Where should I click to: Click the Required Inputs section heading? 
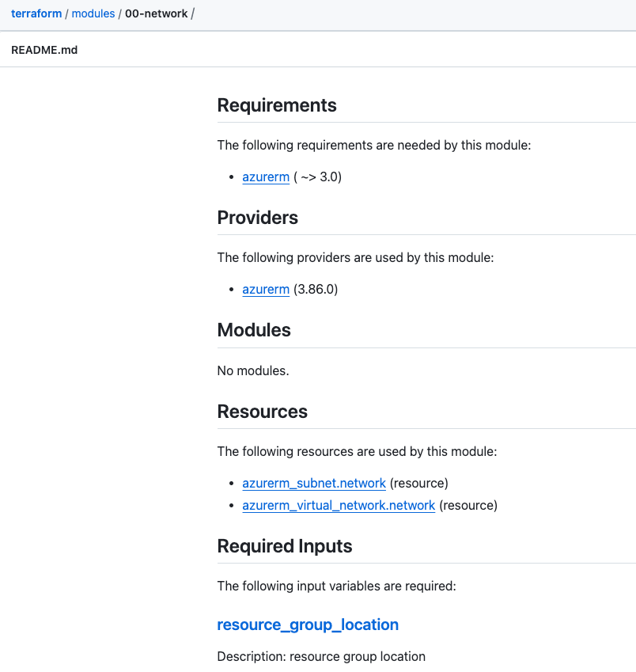[x=285, y=546]
